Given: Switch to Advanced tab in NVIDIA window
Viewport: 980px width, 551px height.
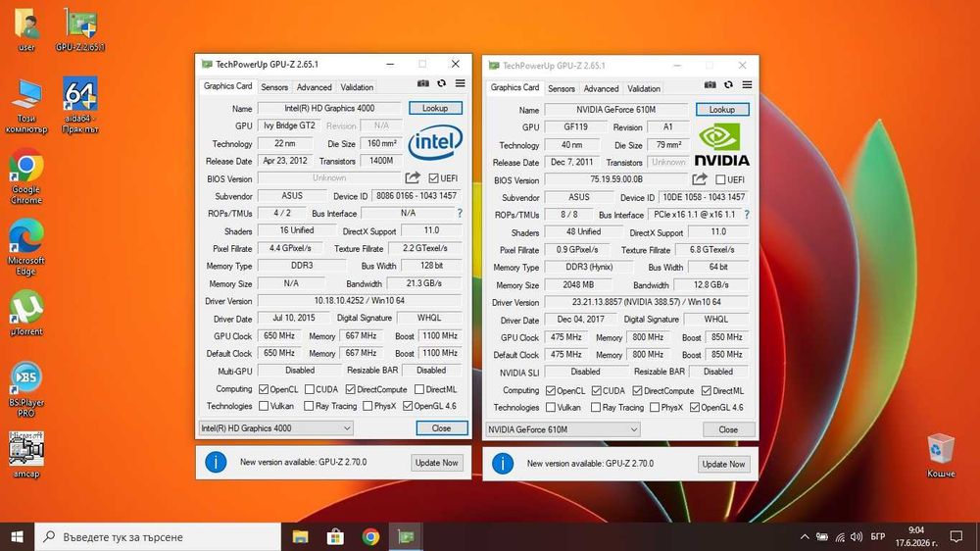Looking at the screenshot, I should point(601,88).
